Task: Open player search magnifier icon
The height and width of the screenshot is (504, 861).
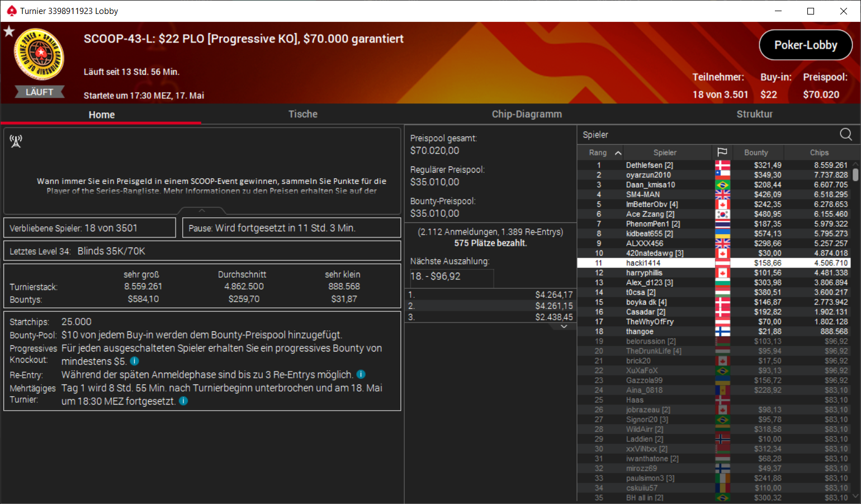Action: [846, 134]
